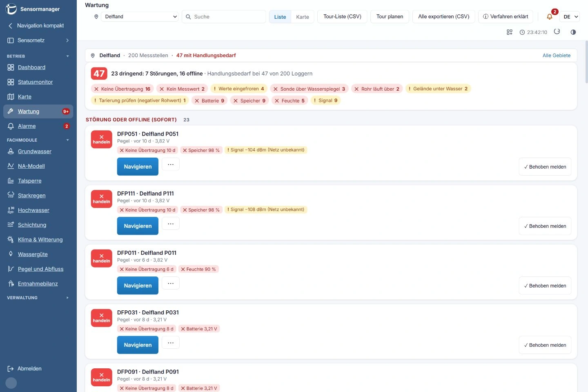Click the user avatar circle in sidebar
Viewport: 588px width, 392px height.
point(11,383)
